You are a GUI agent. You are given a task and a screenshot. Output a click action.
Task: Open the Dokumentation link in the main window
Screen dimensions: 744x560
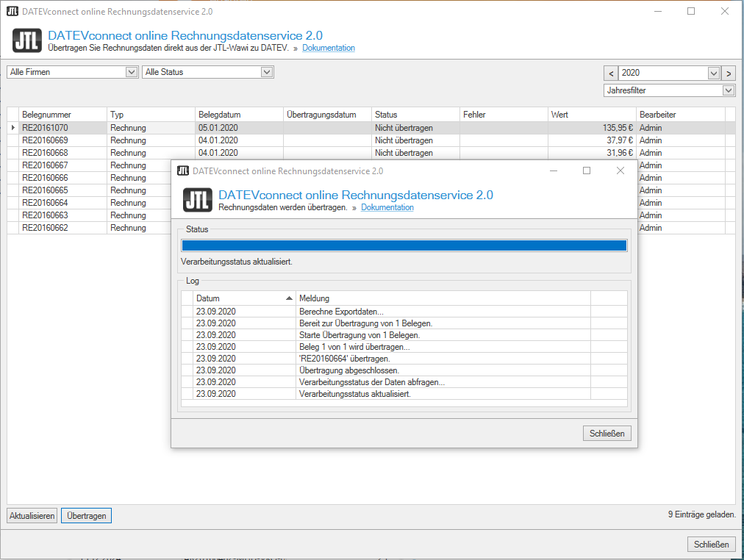pyautogui.click(x=329, y=47)
